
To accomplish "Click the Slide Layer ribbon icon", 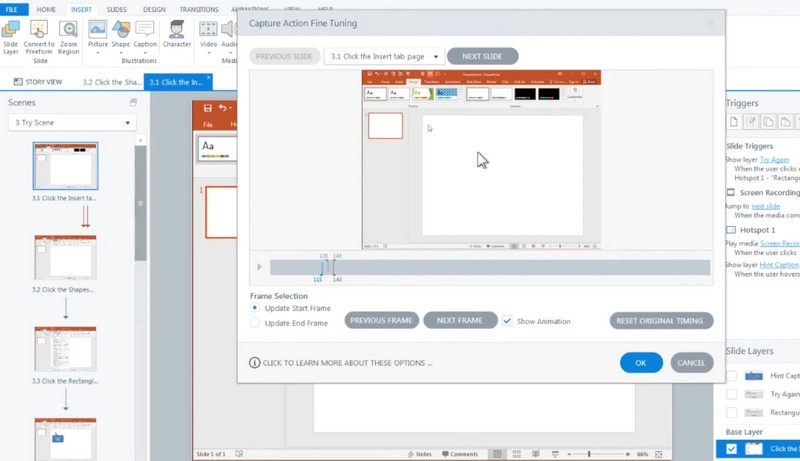I will [11, 37].
